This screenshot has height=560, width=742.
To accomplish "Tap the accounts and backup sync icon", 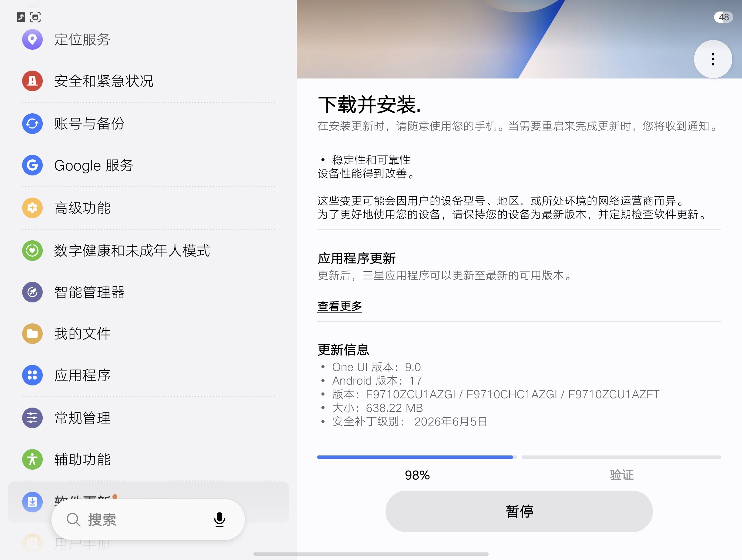I will point(32,123).
